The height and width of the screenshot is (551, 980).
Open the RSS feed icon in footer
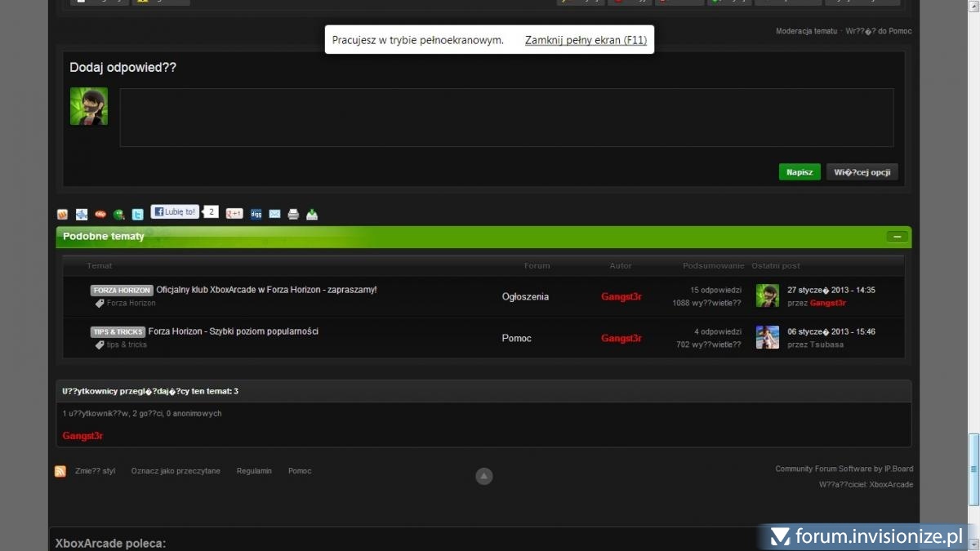tap(60, 471)
